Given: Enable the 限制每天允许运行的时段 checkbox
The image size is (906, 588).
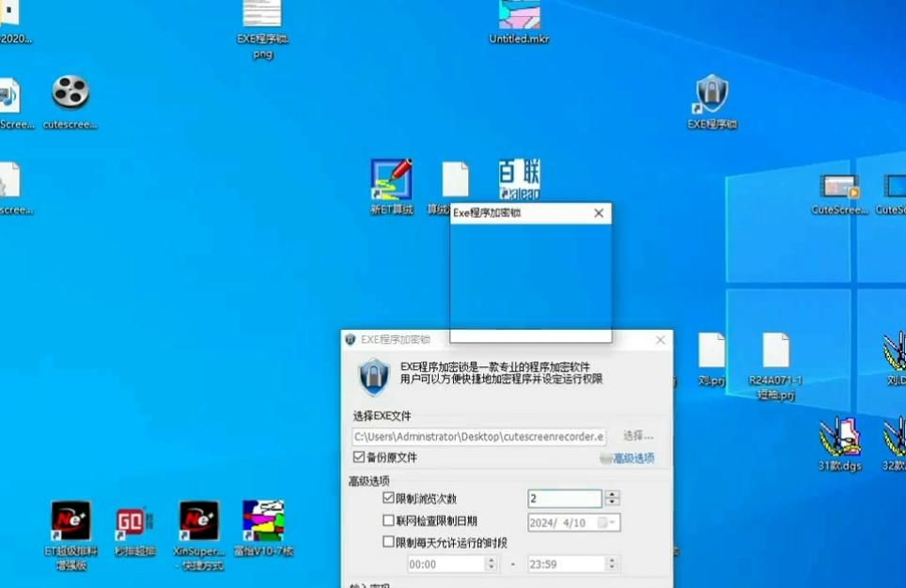Looking at the screenshot, I should pos(388,542).
